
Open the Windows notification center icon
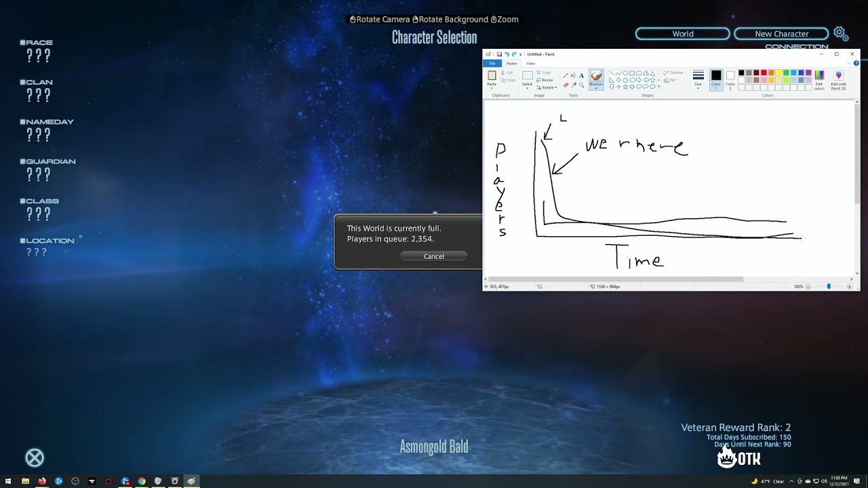tap(857, 481)
